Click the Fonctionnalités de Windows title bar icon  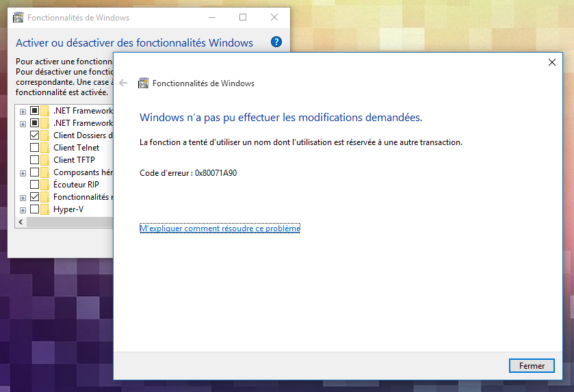[18, 18]
